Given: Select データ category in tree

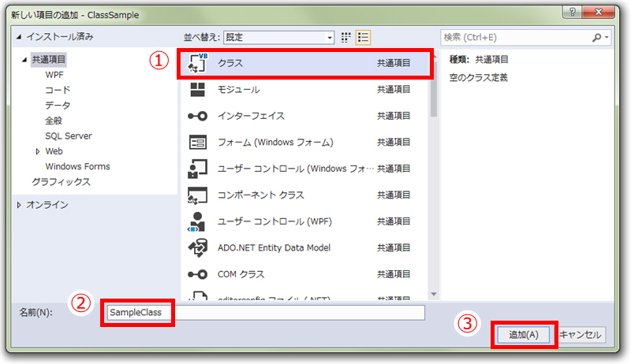Looking at the screenshot, I should (58, 106).
